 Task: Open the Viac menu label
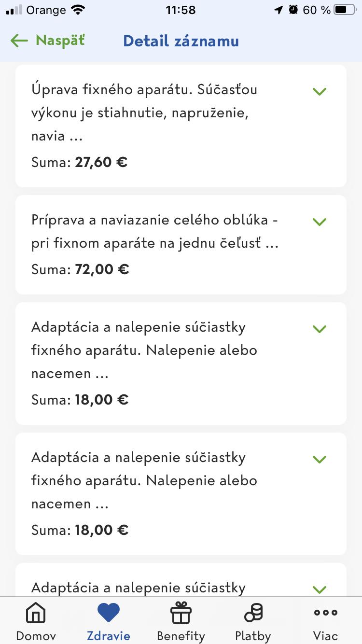[x=325, y=635]
